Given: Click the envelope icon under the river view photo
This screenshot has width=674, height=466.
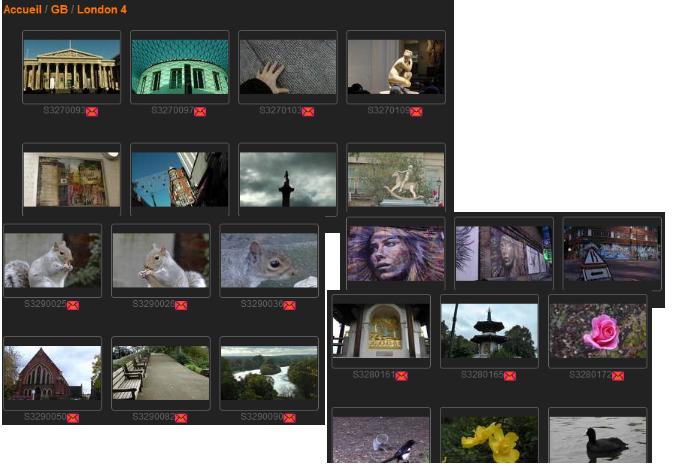Looking at the screenshot, I should pyautogui.click(x=289, y=418).
